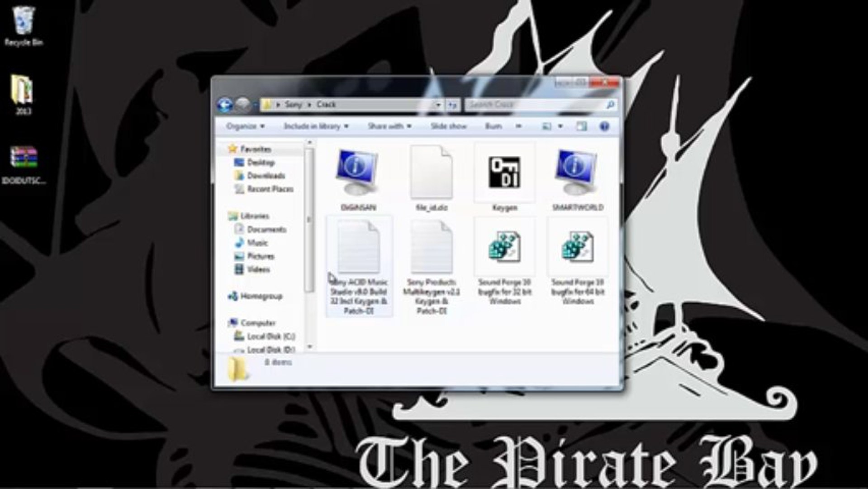This screenshot has width=868, height=489.
Task: Open the Share with dropdown
Action: tap(389, 126)
